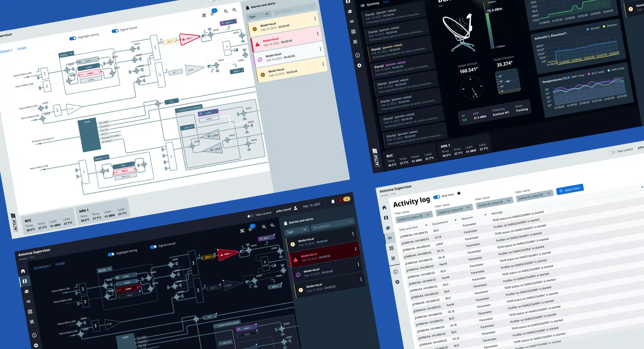Open Type dropdown in dark Alarms panel
The image size is (644, 349).
click(296, 231)
